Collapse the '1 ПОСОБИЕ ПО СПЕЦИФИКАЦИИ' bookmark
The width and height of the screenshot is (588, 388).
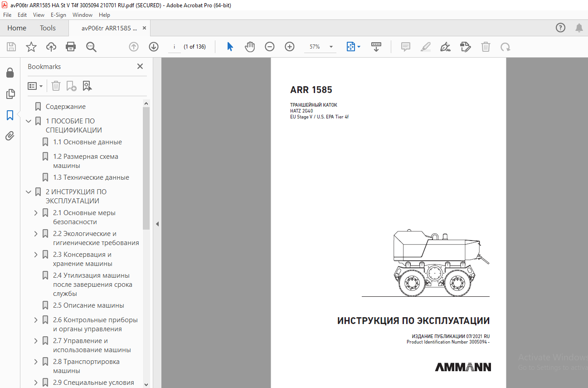click(x=29, y=121)
